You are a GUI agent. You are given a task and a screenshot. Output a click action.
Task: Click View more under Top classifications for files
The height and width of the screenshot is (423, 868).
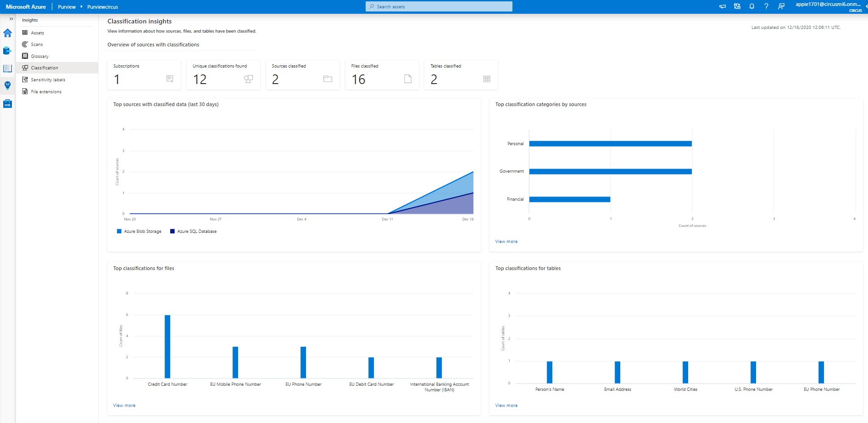point(124,406)
